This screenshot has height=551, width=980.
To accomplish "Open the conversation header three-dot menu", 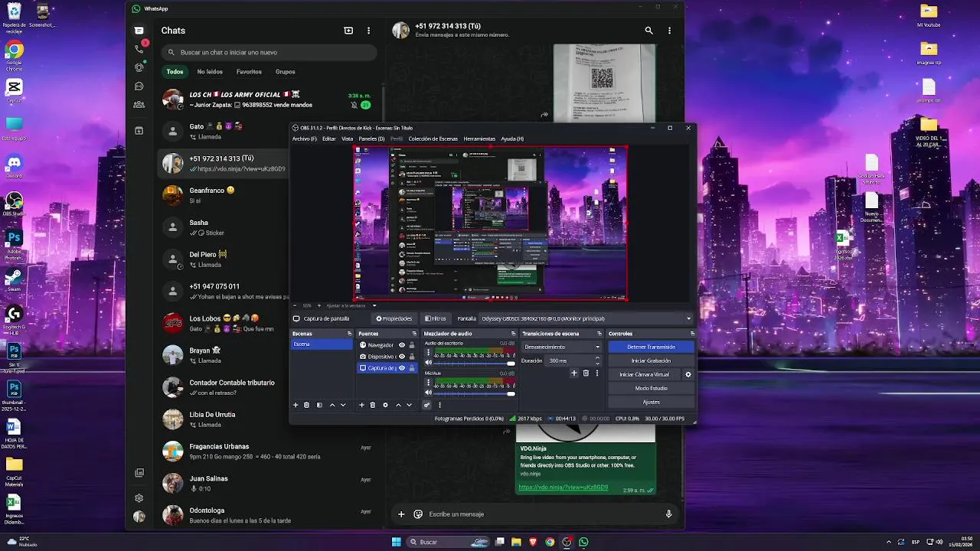I will [669, 31].
